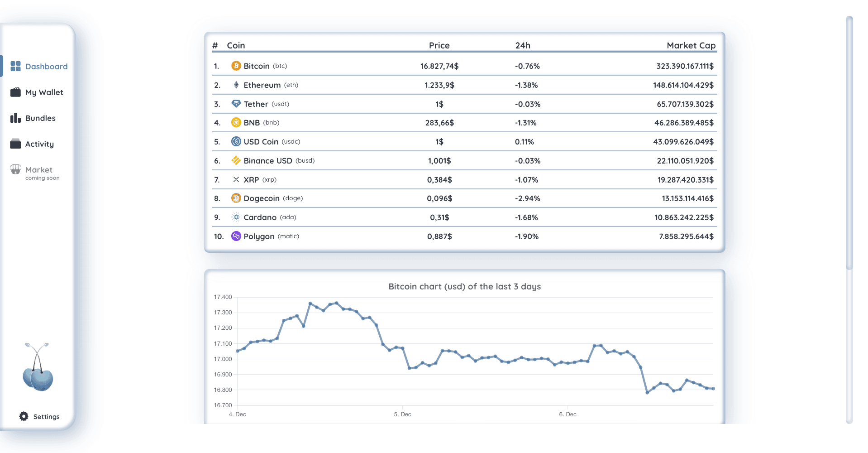Screen dimensions: 868x453
Task: Click Cardano market cap 10.863.242.225$
Action: click(684, 217)
